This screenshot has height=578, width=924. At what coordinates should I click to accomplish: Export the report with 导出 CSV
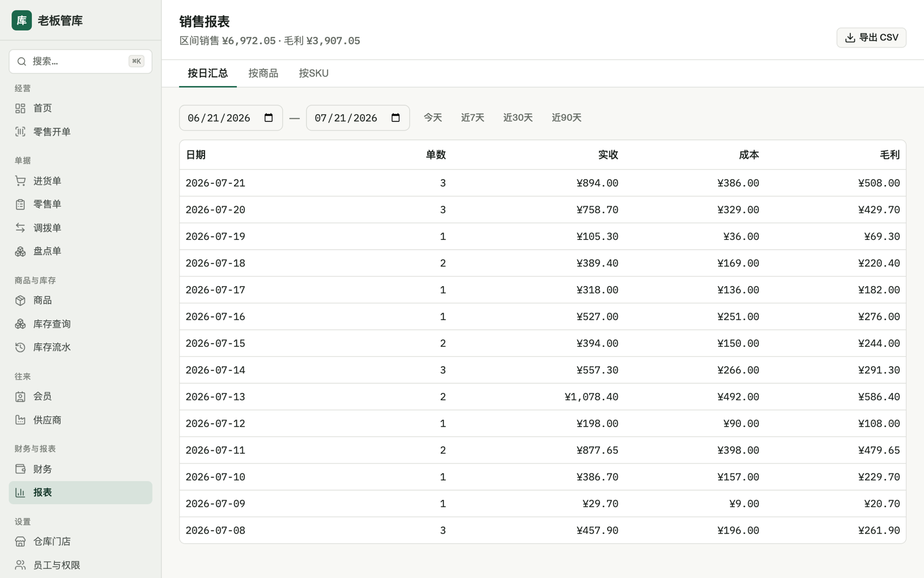point(871,38)
